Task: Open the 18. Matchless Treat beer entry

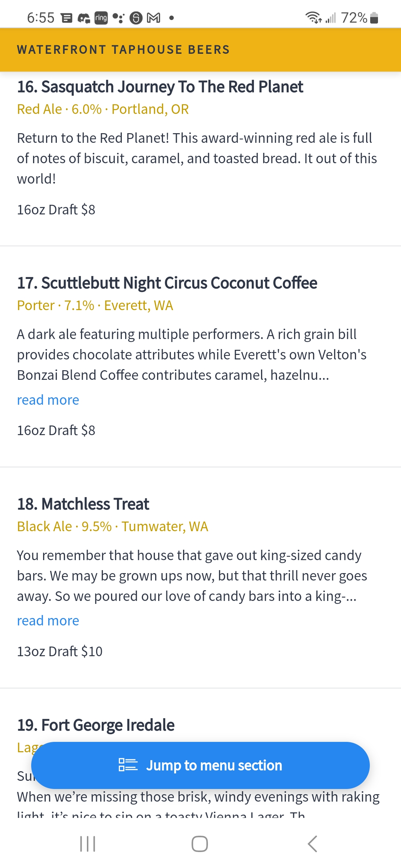Action: tap(83, 504)
